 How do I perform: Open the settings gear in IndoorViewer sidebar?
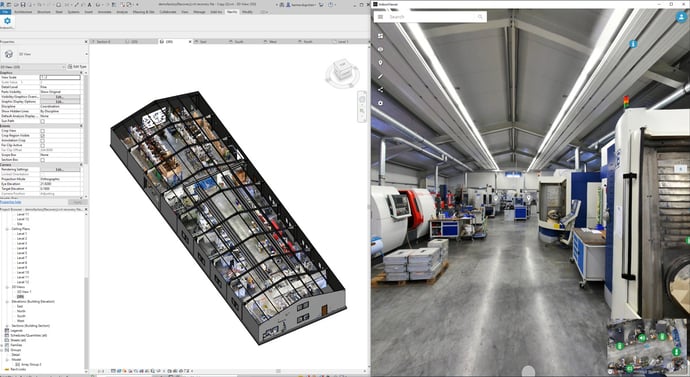380,103
